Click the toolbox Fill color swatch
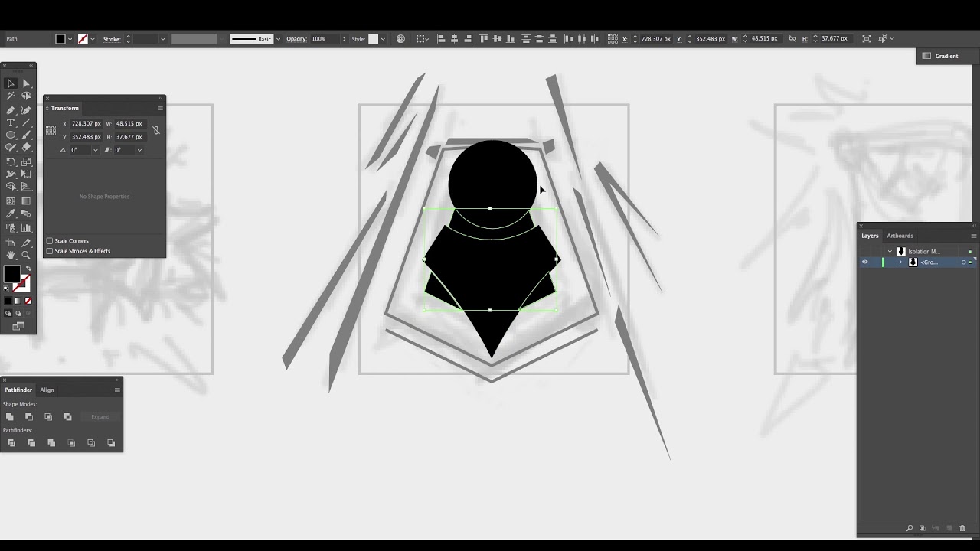Screen dimensions: 980x551 tap(12, 274)
